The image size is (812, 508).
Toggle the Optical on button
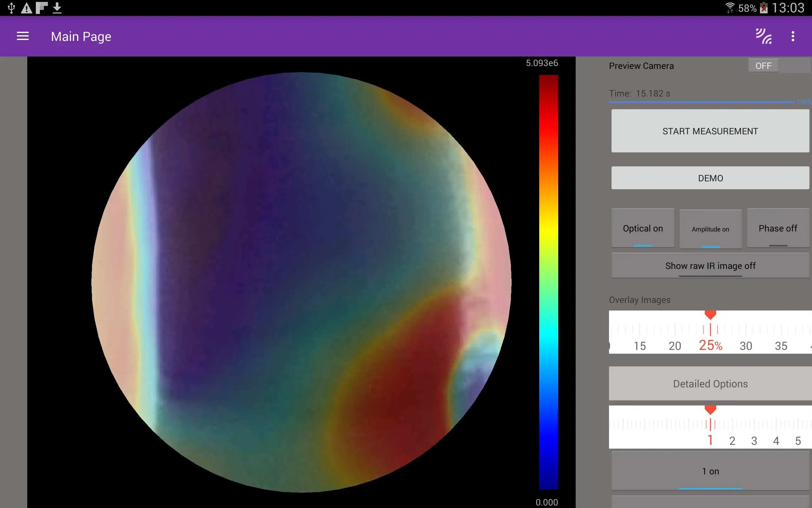click(643, 228)
